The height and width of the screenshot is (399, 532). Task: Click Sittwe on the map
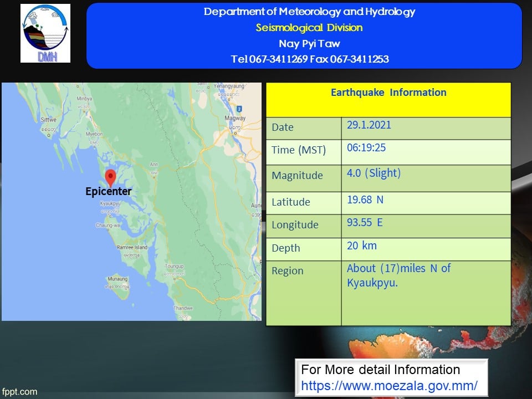click(49, 120)
